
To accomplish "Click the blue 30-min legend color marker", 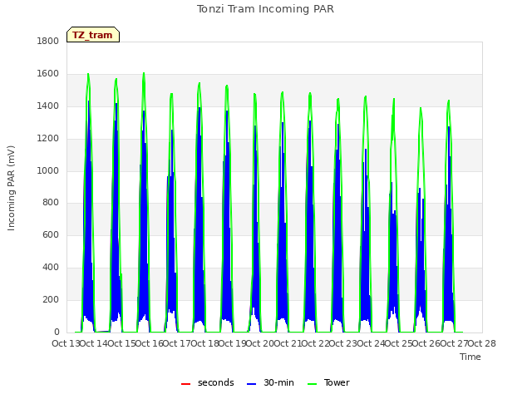I will click(x=251, y=384).
